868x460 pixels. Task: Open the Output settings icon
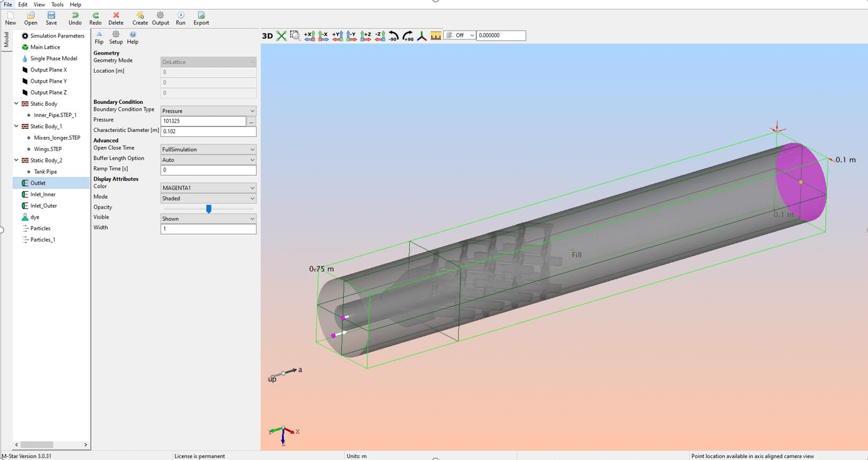[x=160, y=18]
